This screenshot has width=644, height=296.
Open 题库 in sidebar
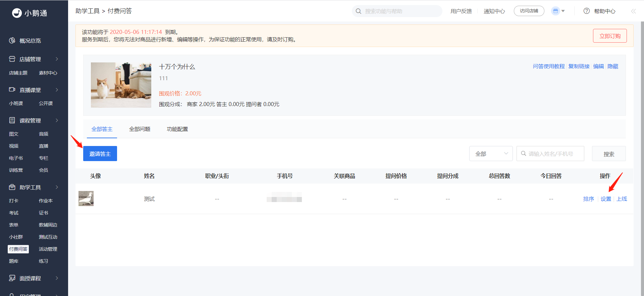pyautogui.click(x=13, y=261)
